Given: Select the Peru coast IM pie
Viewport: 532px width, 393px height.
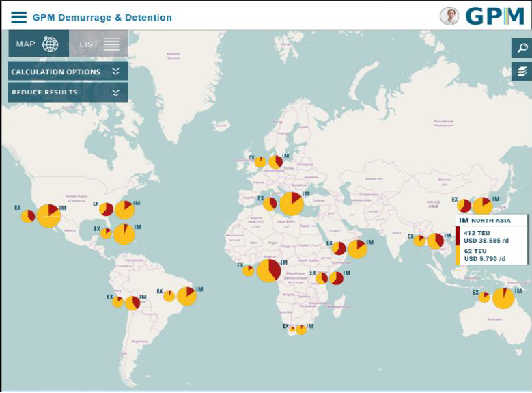Looking at the screenshot, I should coord(132,303).
